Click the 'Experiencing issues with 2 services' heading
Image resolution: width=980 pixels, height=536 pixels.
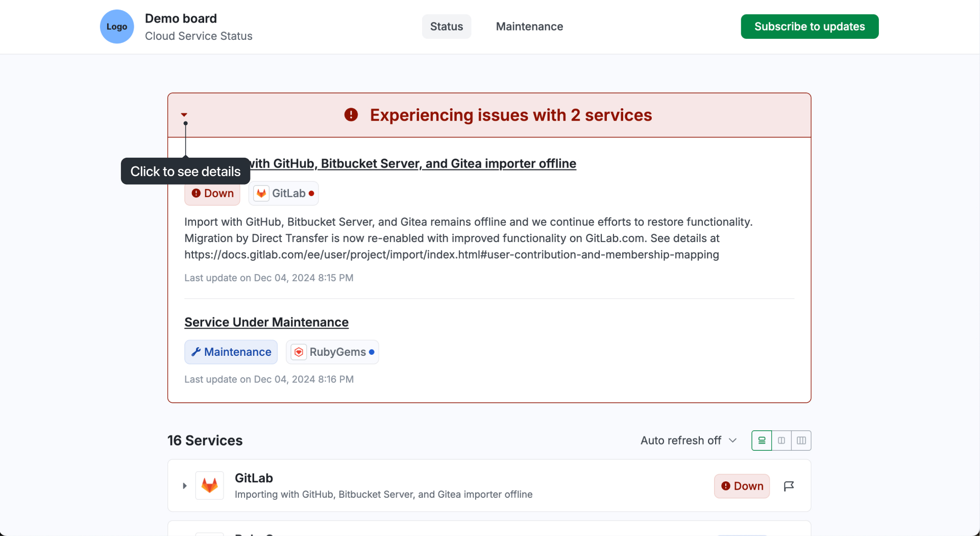click(x=511, y=115)
